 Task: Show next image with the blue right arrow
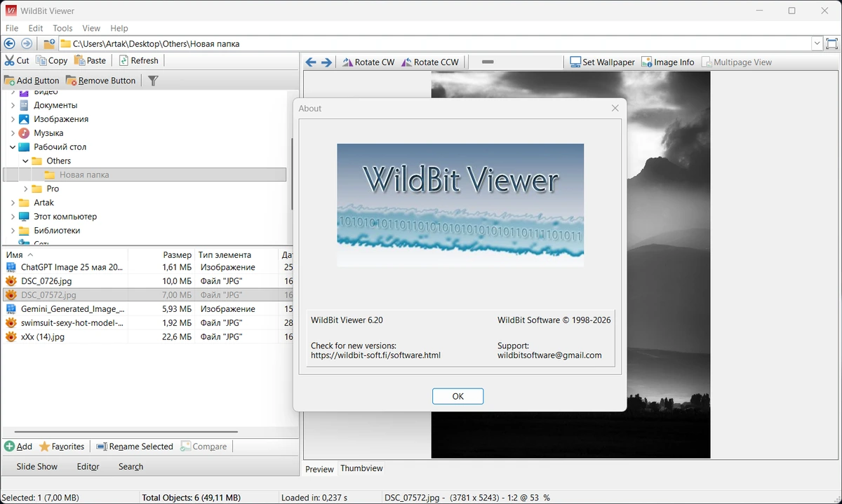point(326,62)
